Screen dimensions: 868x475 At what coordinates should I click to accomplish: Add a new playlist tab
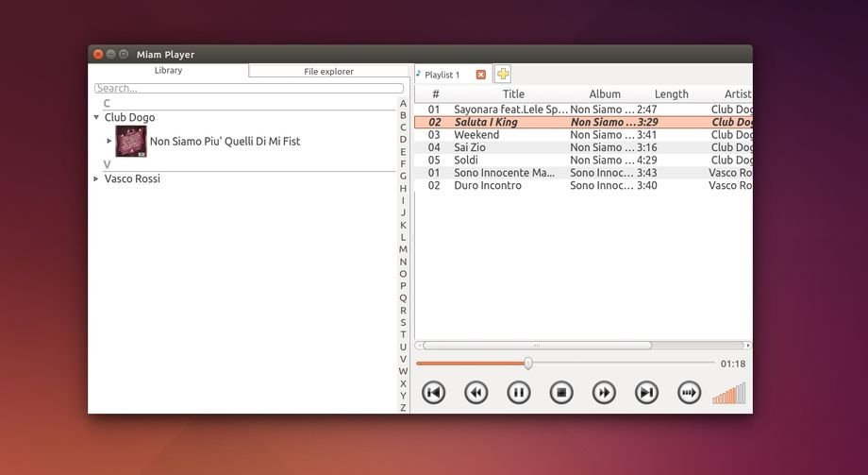coord(503,75)
